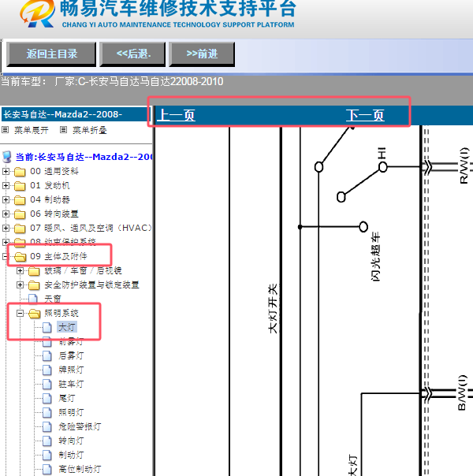Screen dimensions: 473x476
Task: Expand the 00 通用资料 tree node
Action: click(x=6, y=171)
